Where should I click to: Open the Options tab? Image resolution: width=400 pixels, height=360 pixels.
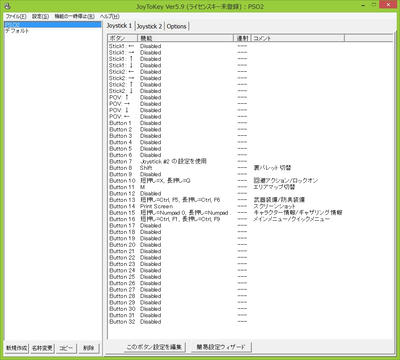pos(177,26)
